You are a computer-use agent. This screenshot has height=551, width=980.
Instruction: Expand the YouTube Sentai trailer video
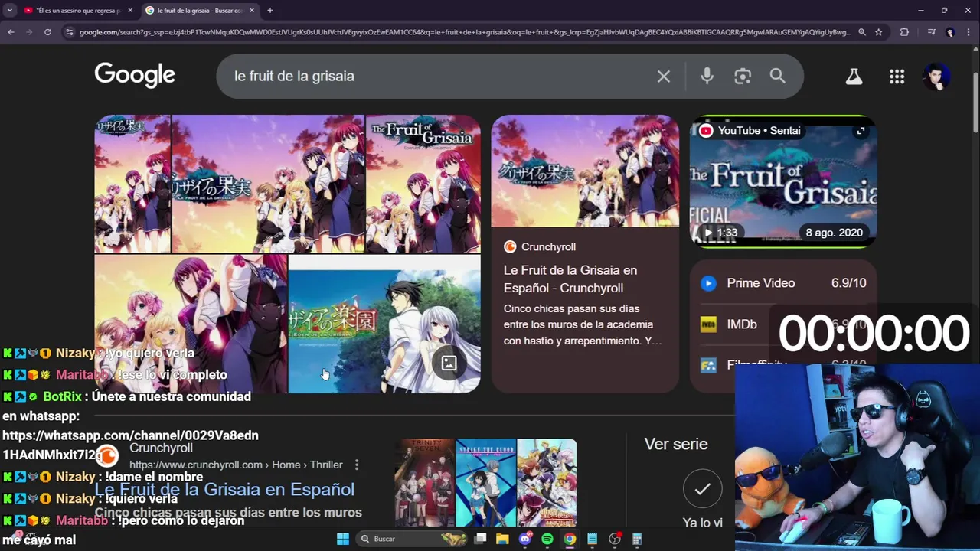click(x=861, y=131)
